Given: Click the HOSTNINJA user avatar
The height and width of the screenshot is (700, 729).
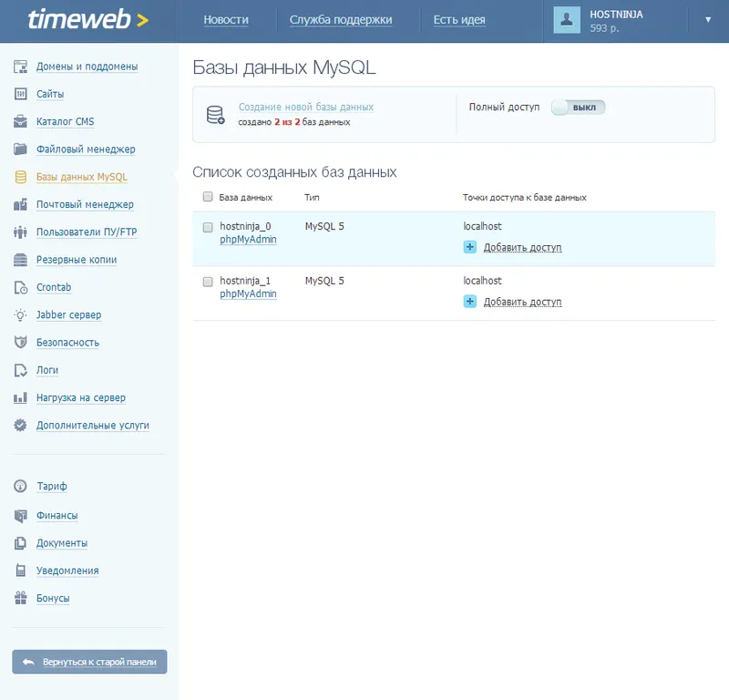Looking at the screenshot, I should 567,19.
